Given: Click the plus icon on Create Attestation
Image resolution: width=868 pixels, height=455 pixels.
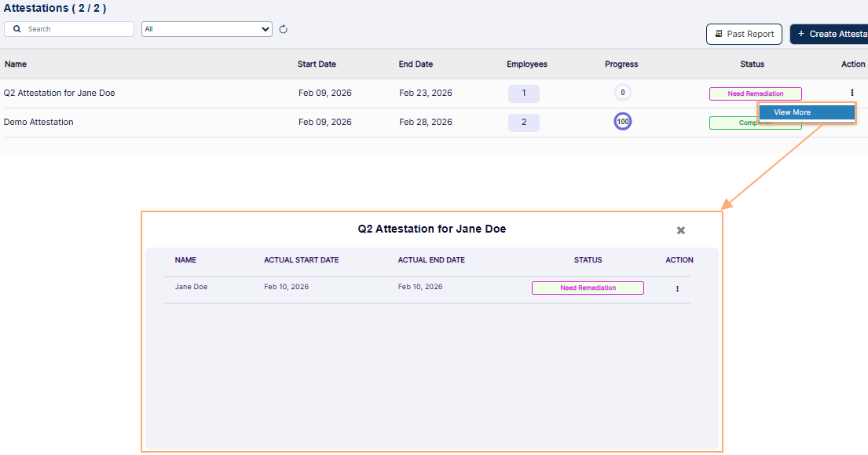Looking at the screenshot, I should click(x=802, y=34).
